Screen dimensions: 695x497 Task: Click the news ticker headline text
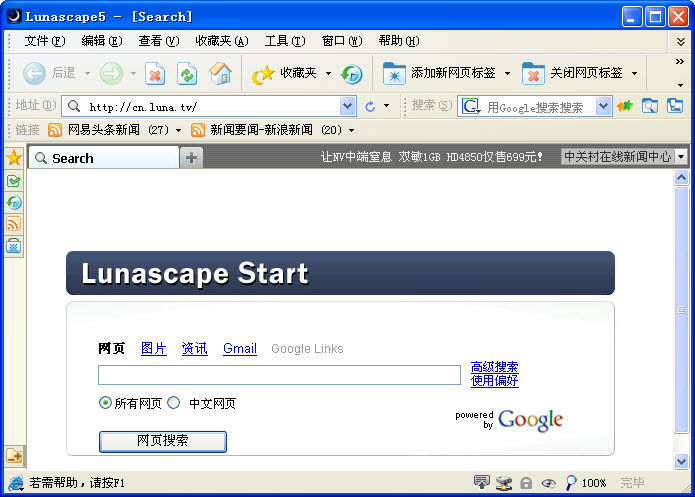(431, 157)
